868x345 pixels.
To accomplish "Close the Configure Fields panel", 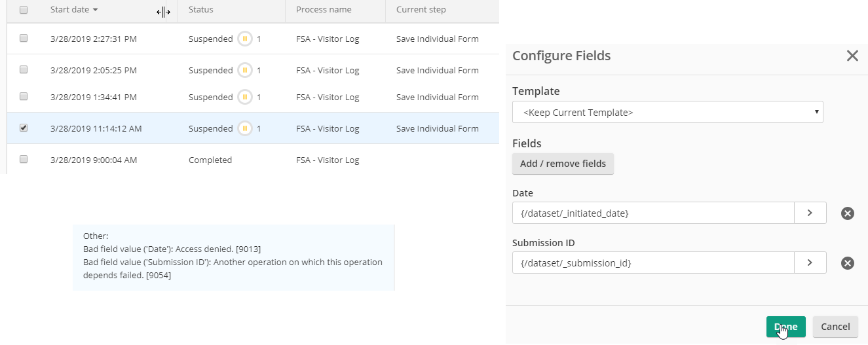I will 852,56.
